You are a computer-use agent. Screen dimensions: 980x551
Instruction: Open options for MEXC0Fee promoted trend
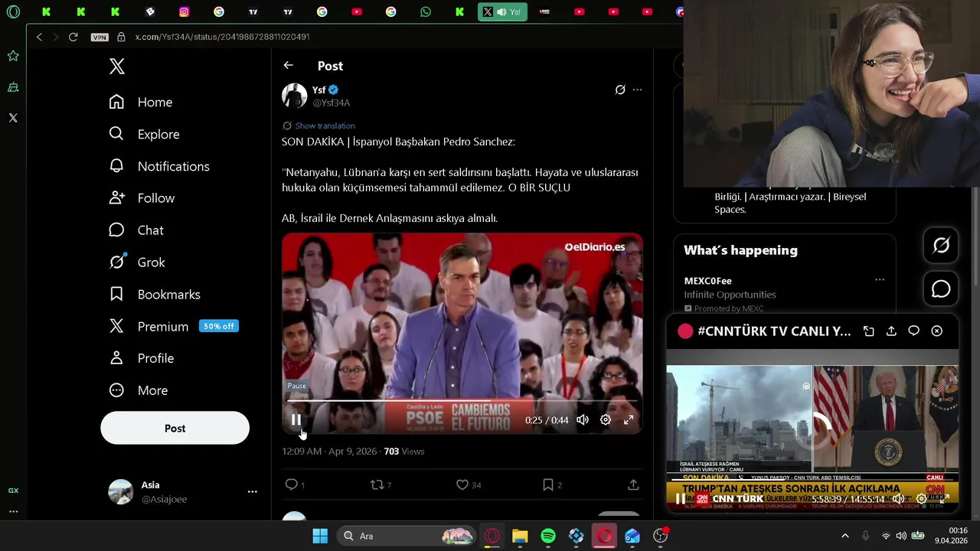[x=880, y=280]
